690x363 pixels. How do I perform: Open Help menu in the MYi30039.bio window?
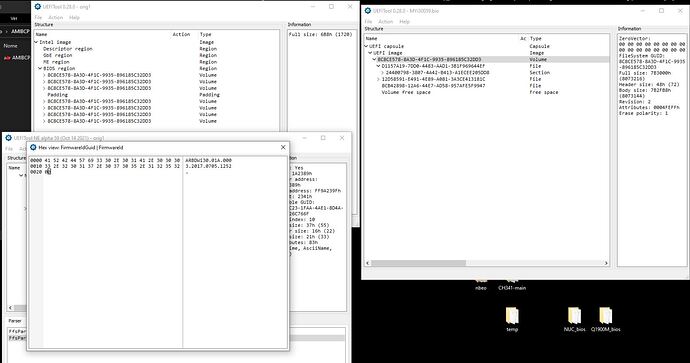[404, 22]
